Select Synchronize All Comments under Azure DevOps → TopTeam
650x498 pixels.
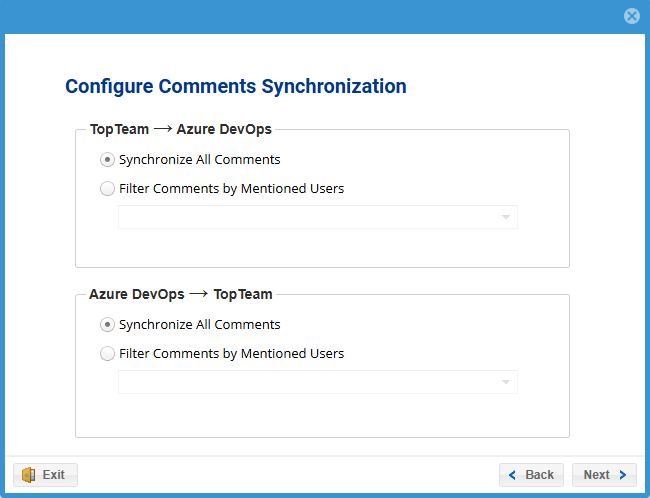click(108, 324)
